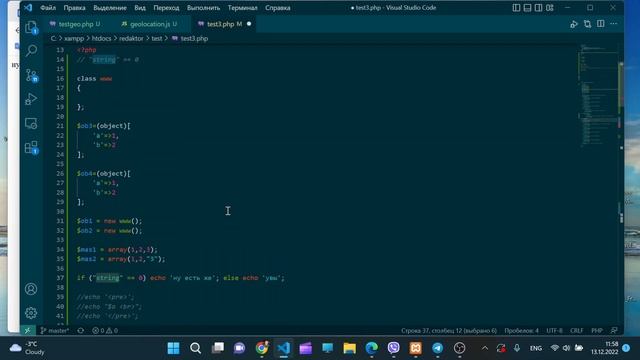This screenshot has height=360, width=640.
Task: Open the Терминал menu
Action: pos(242,8)
